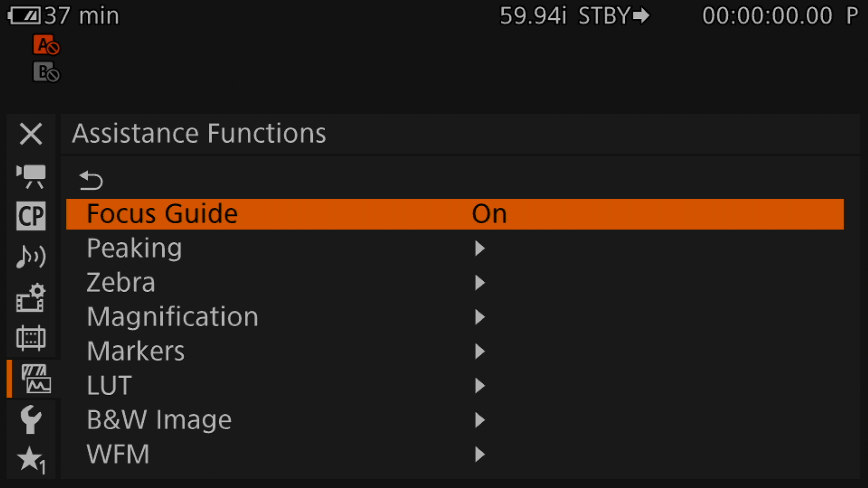Close the menu with the X
This screenshot has width=868, height=488.
pos(31,134)
